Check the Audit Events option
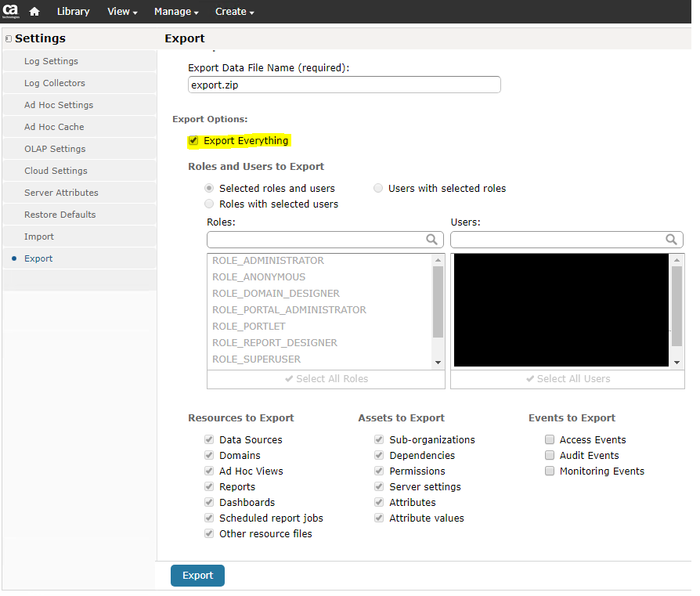Image resolution: width=700 pixels, height=596 pixels. click(x=550, y=456)
